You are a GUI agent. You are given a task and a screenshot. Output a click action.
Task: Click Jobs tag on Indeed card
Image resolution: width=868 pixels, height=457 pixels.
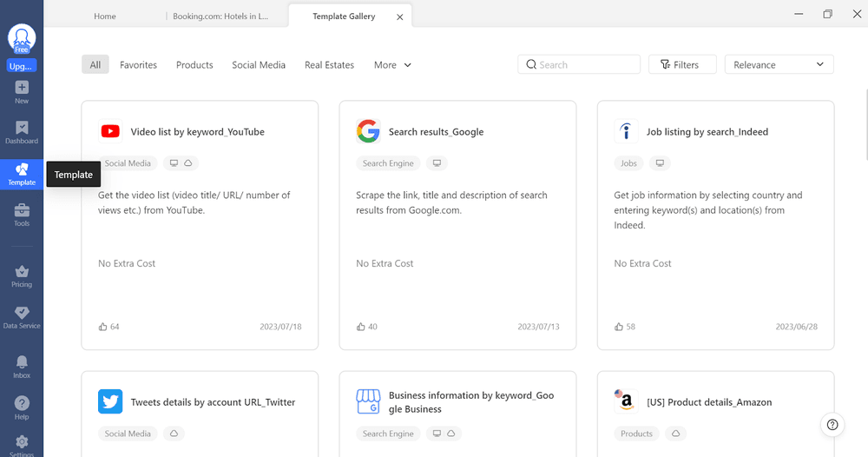pos(628,163)
